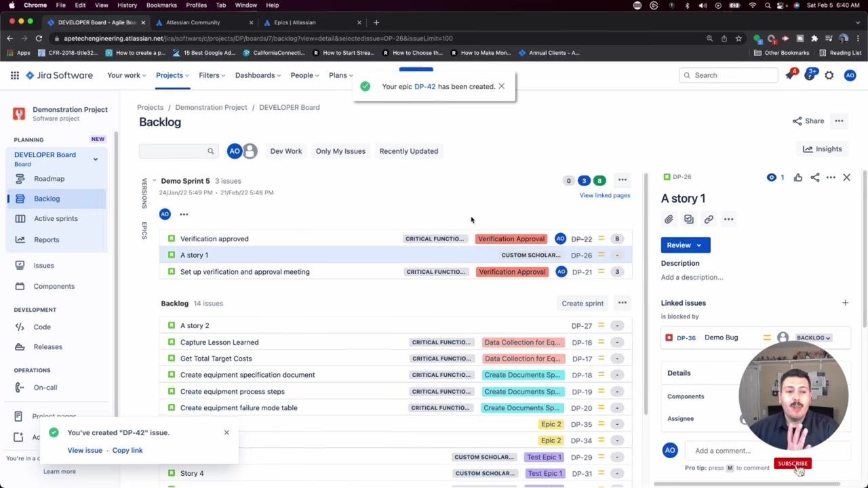Click the Share icon button
868x488 pixels.
point(808,121)
